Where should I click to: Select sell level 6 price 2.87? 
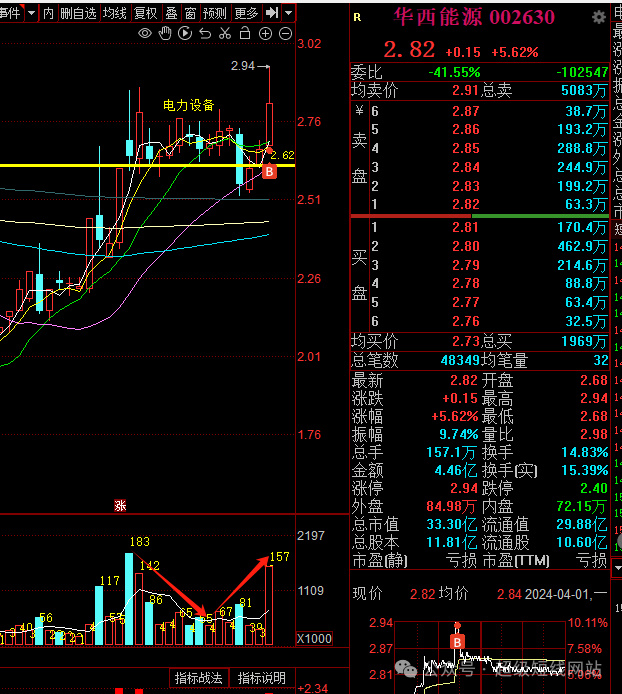tap(466, 111)
